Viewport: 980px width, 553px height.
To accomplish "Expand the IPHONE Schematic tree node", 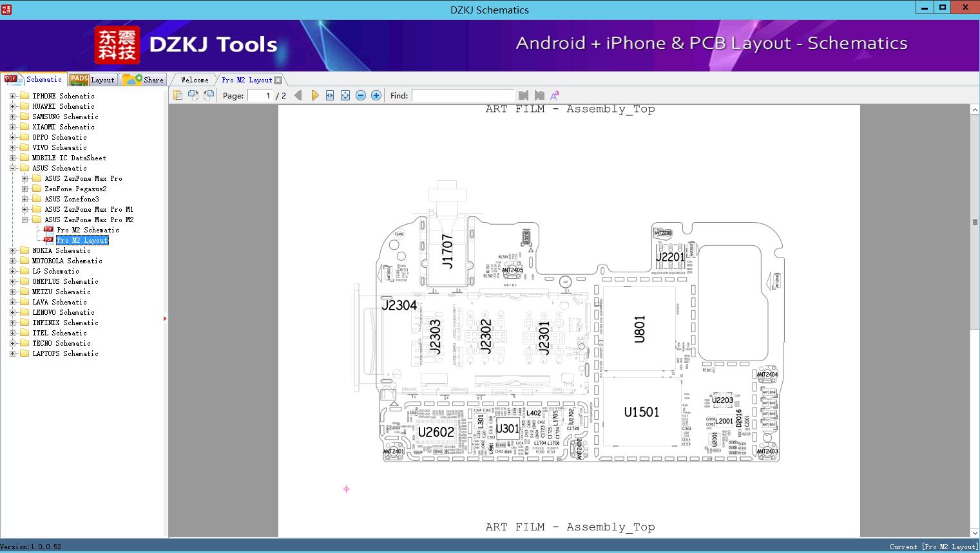I will tap(12, 96).
